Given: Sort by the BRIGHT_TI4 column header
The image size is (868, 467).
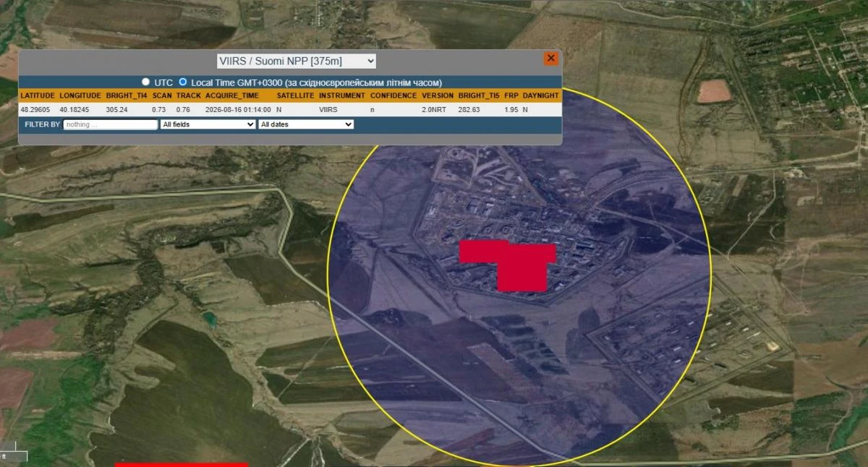Looking at the screenshot, I should pyautogui.click(x=127, y=95).
